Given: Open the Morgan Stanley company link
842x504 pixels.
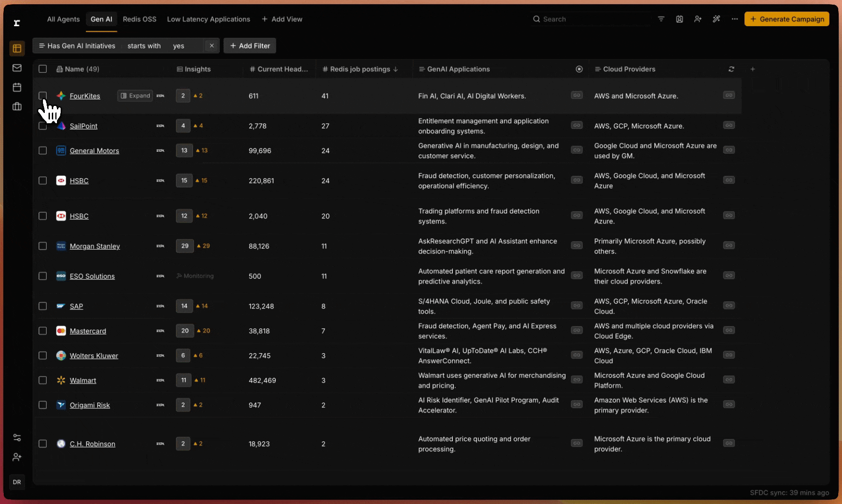Looking at the screenshot, I should (x=95, y=246).
